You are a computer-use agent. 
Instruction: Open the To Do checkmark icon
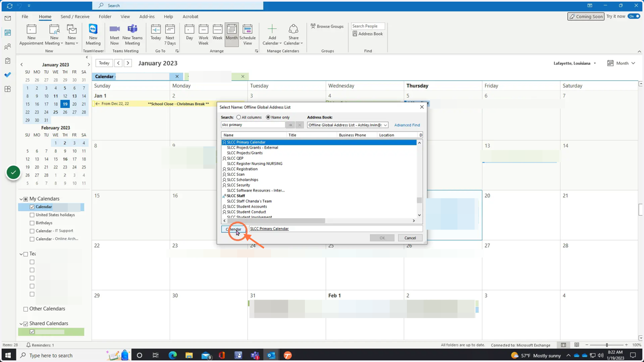8,75
